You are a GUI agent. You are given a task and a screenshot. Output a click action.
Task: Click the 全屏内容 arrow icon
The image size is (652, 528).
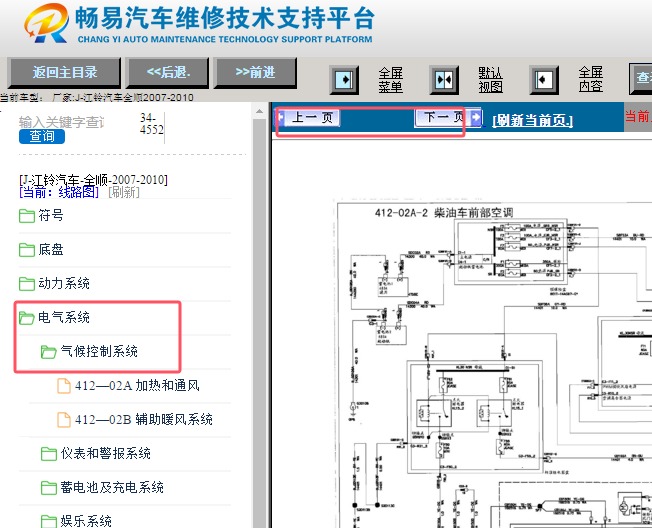coord(544,79)
